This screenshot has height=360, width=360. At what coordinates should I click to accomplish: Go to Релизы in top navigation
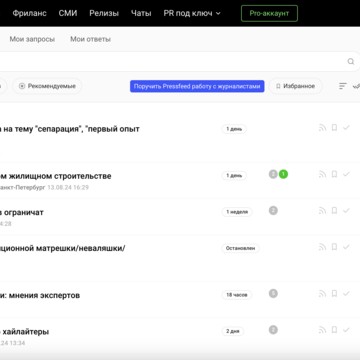pos(104,13)
